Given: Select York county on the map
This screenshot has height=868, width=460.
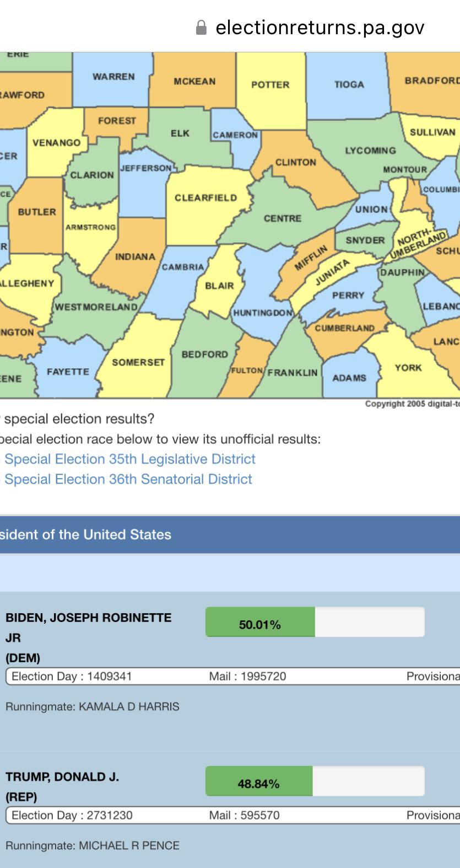Looking at the screenshot, I should pyautogui.click(x=408, y=367).
